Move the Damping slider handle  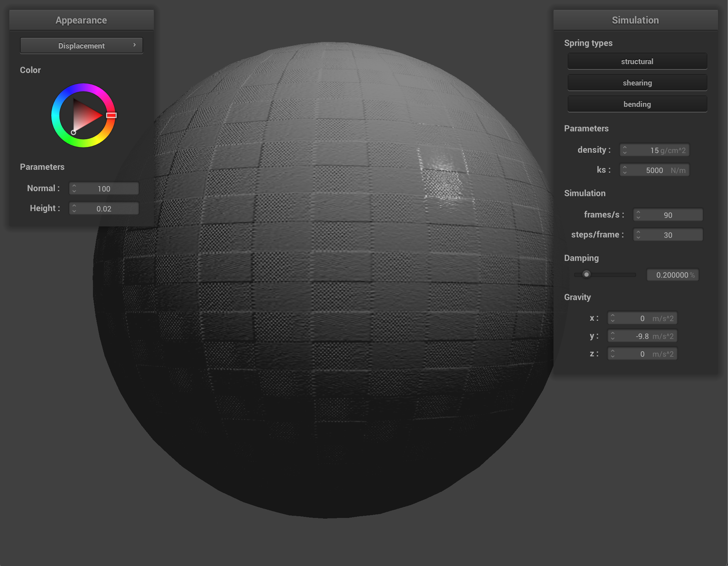pos(586,274)
